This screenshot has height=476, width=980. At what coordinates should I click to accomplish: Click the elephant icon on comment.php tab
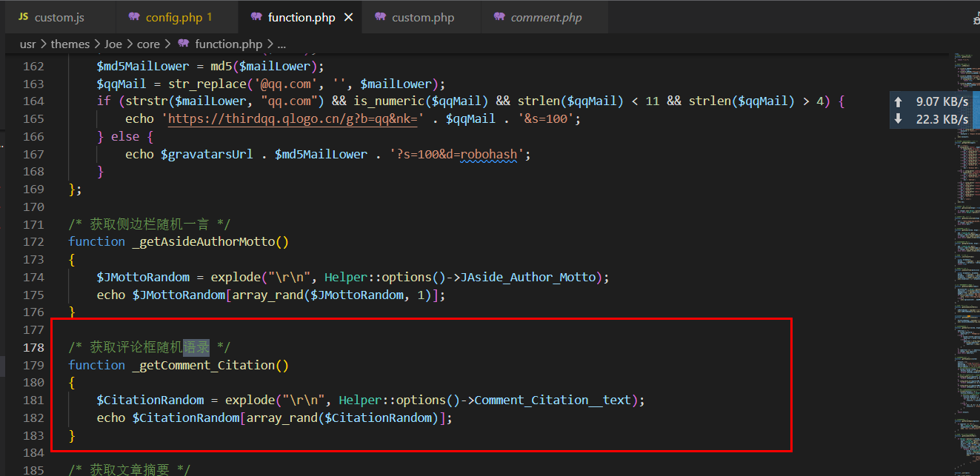coord(499,17)
